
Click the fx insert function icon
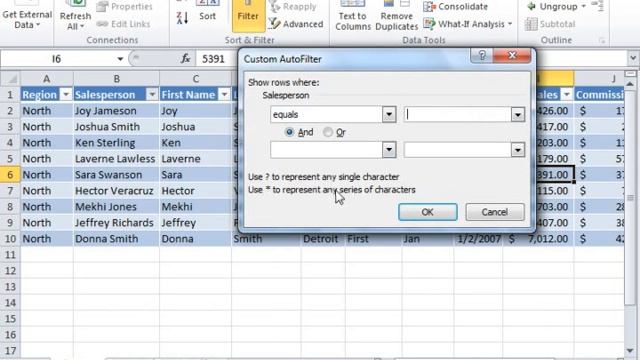[185, 59]
